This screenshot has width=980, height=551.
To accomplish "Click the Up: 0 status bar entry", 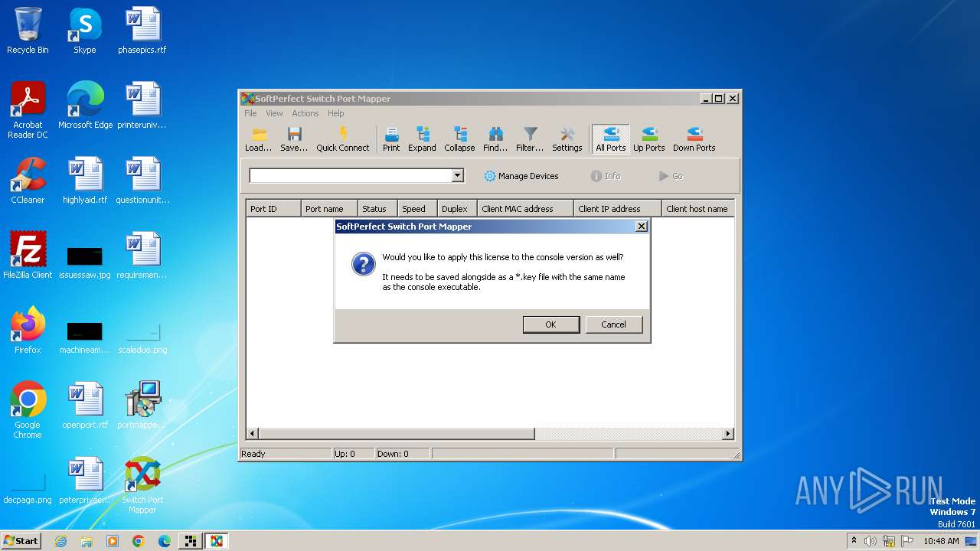I will [353, 454].
